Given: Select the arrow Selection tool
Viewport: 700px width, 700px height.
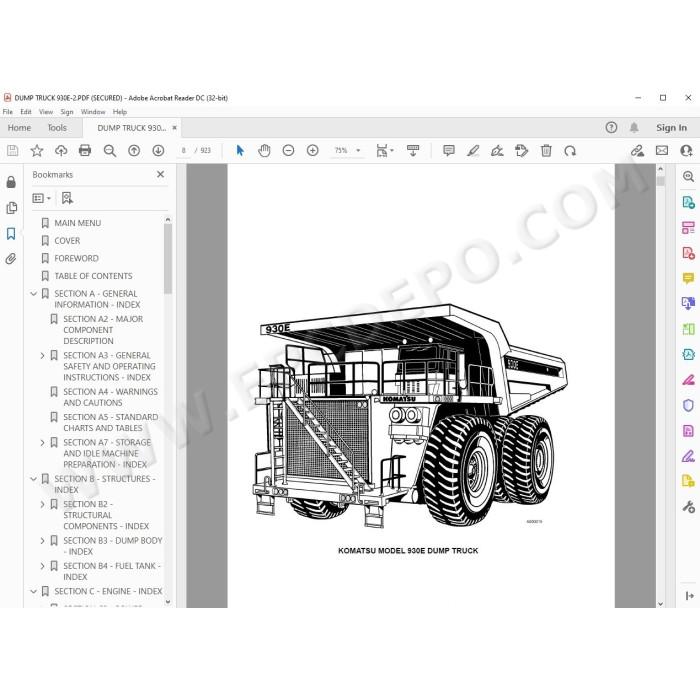Looking at the screenshot, I should coord(240,151).
